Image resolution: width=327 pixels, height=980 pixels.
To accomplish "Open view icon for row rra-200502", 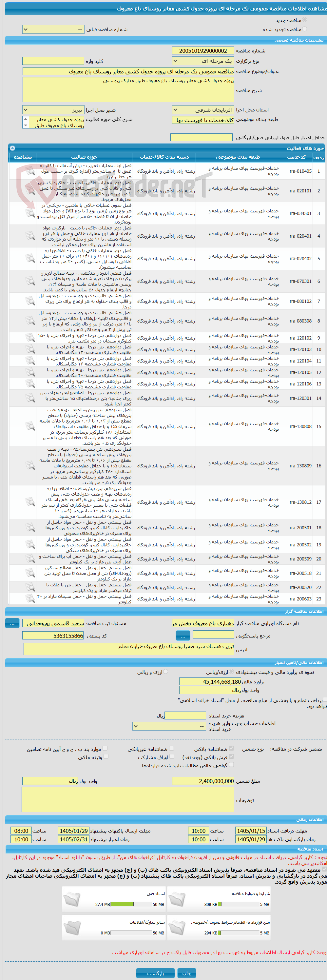I will coord(30,545).
